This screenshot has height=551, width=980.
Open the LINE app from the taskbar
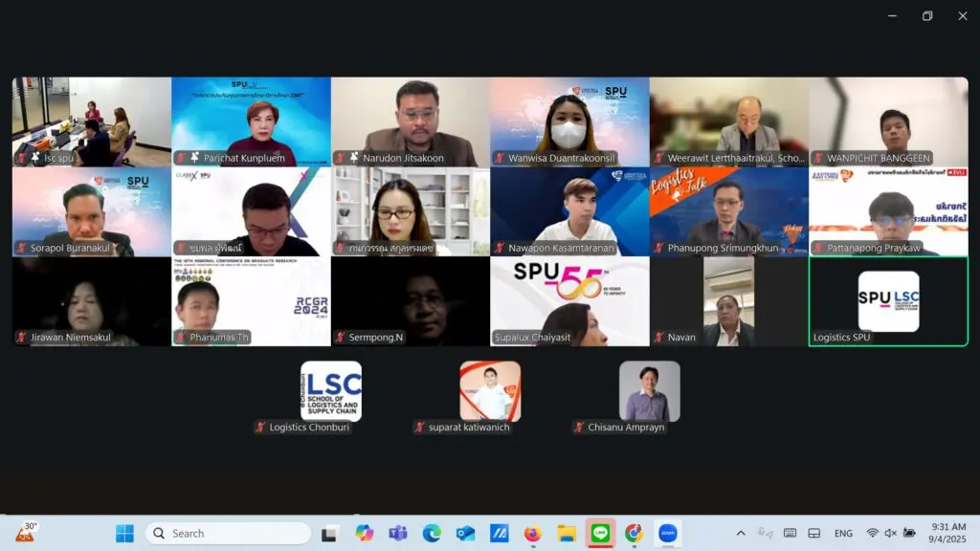[600, 533]
